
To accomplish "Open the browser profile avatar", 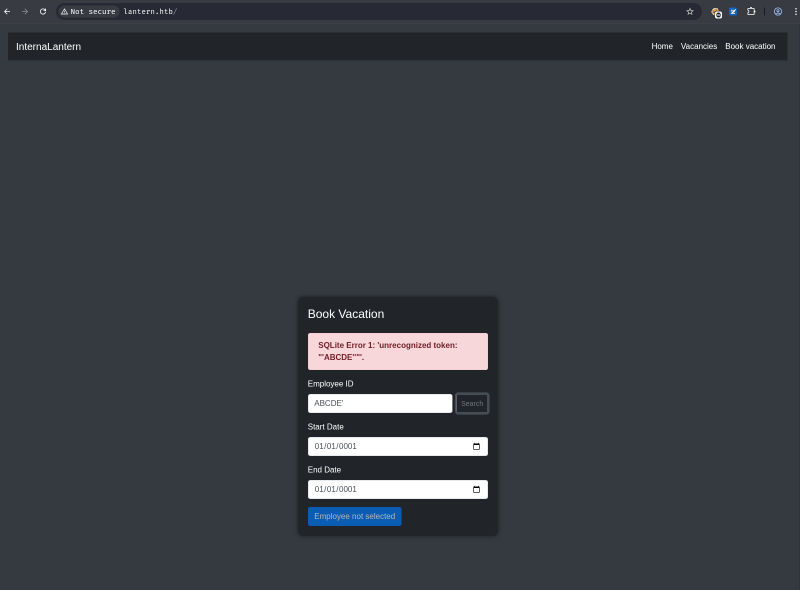I will pyautogui.click(x=777, y=11).
